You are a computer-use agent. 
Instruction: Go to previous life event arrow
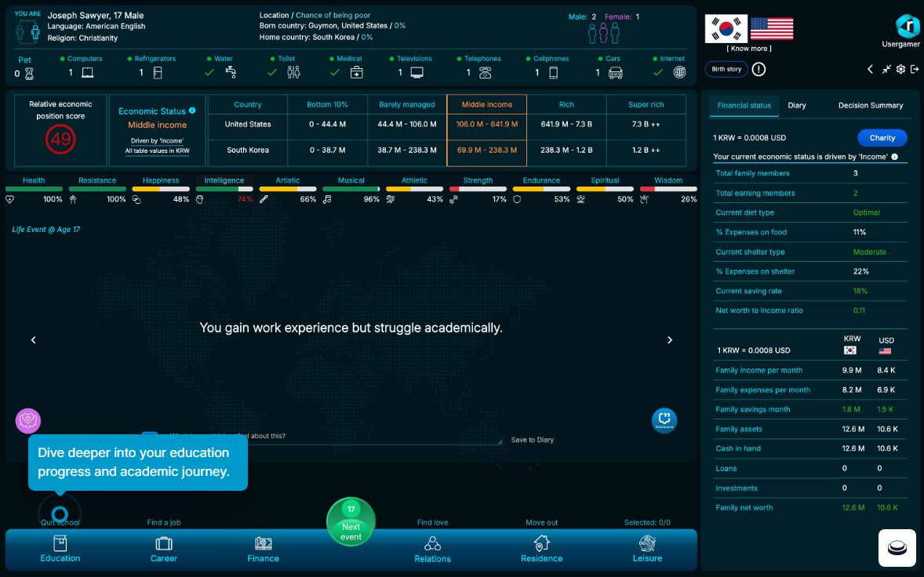tap(33, 340)
